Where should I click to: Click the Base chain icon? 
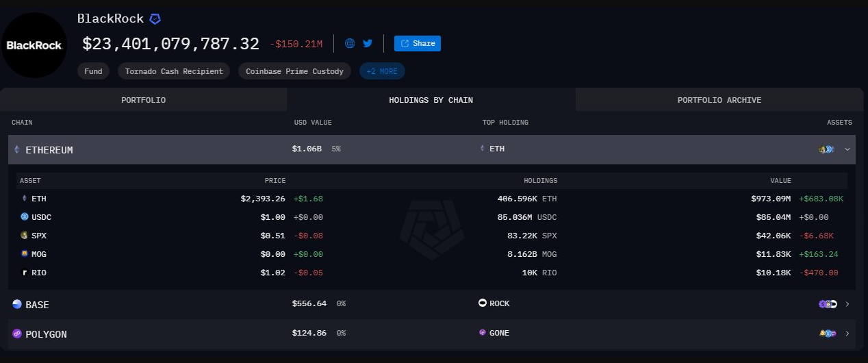click(x=17, y=304)
